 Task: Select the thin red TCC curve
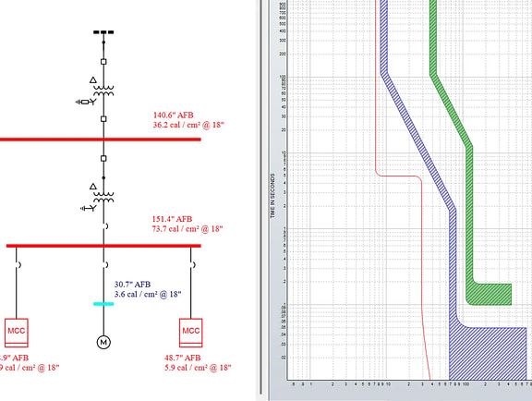(422, 237)
